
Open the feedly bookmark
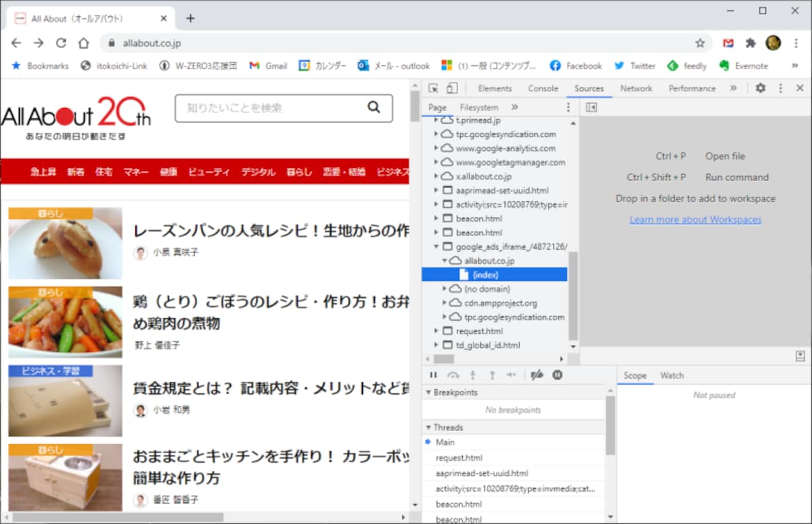[687, 66]
